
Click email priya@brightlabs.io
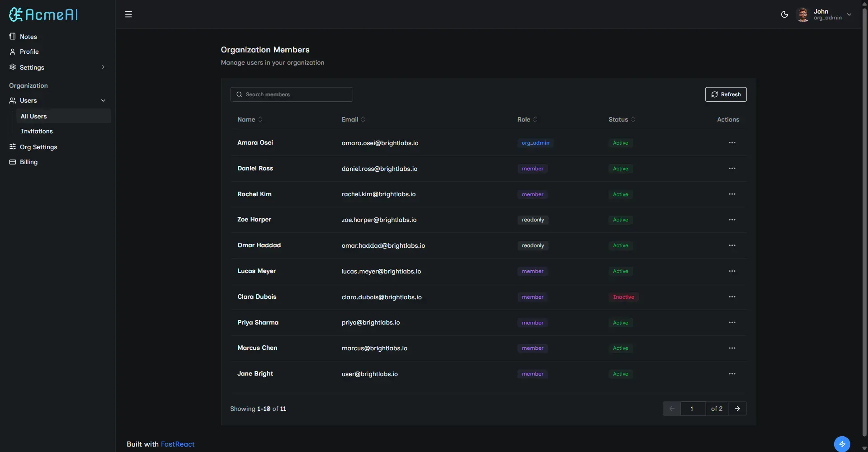(371, 323)
